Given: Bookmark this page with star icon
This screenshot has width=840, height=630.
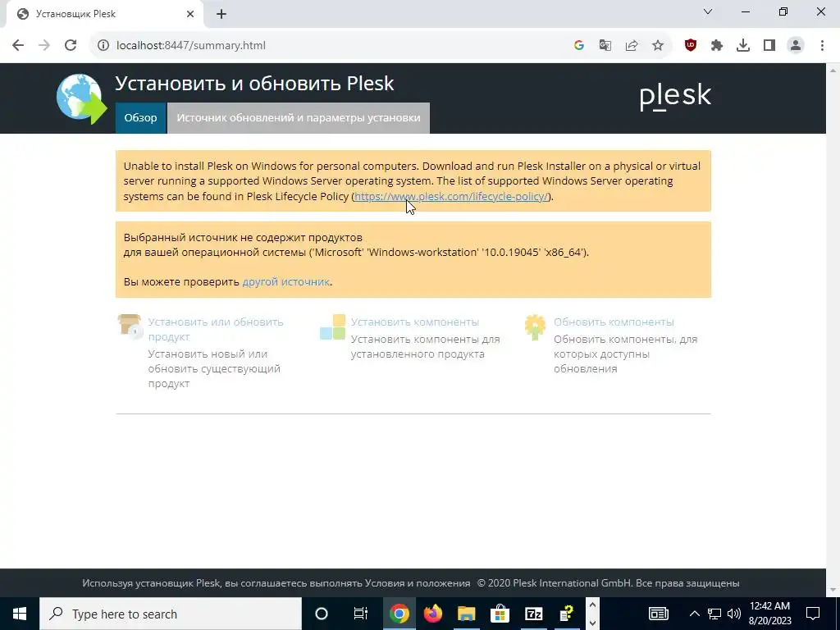Looking at the screenshot, I should click(658, 46).
